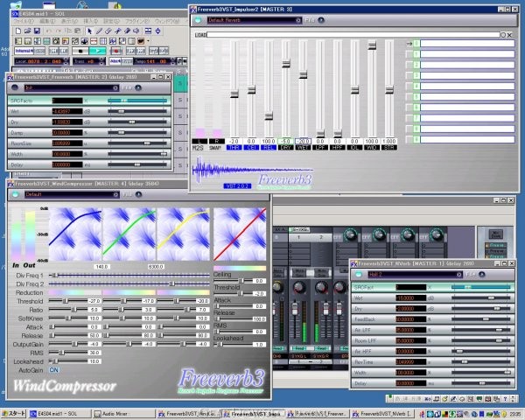Open the Default preset dropdown in WindCompressor
This screenshot has width=525, height=420.
click(72, 194)
